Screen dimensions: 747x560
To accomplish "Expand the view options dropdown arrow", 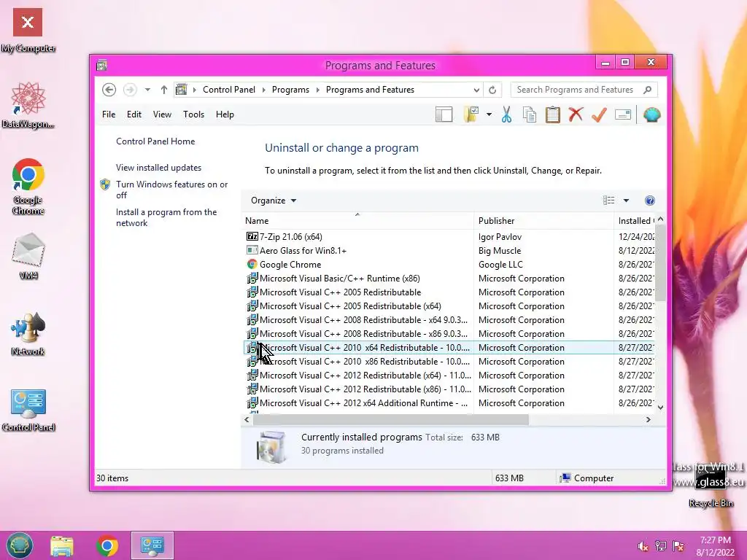I will point(626,201).
